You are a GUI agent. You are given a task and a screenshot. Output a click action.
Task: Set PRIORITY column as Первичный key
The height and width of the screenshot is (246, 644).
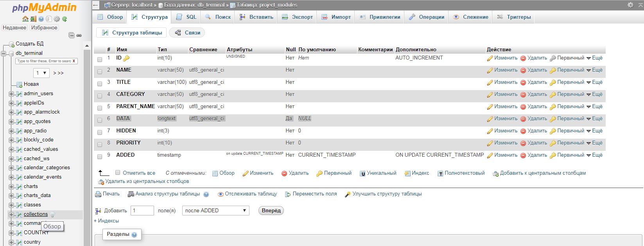567,143
